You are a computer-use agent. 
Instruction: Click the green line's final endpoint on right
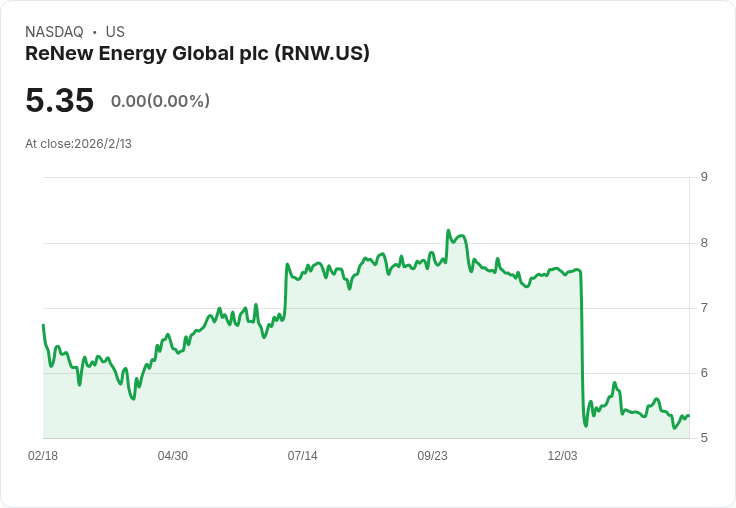point(688,416)
